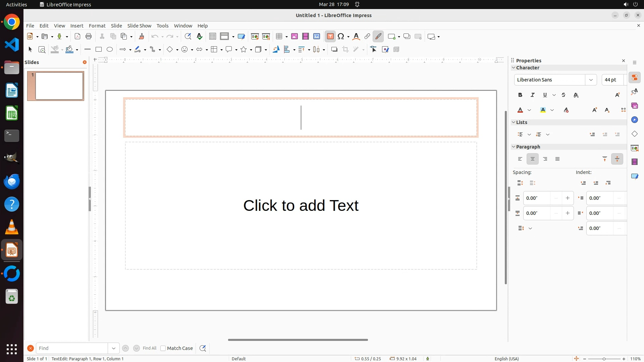Toggle Bold in Character panel

[520, 95]
